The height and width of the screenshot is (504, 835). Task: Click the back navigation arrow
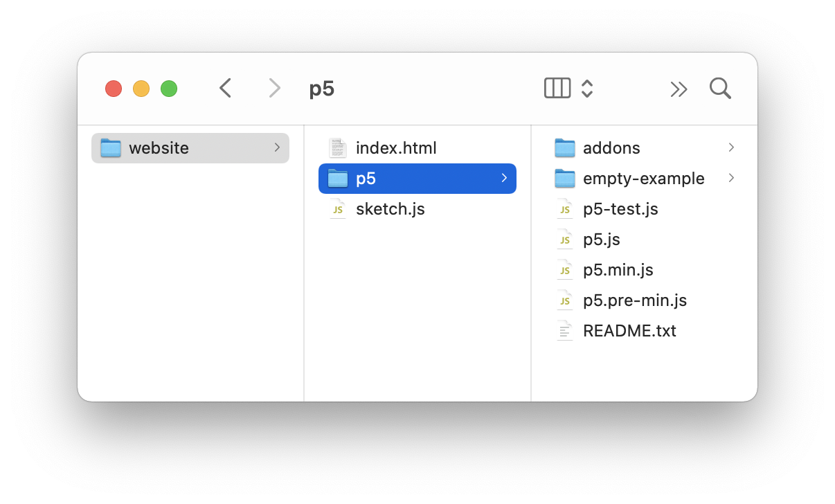(225, 88)
